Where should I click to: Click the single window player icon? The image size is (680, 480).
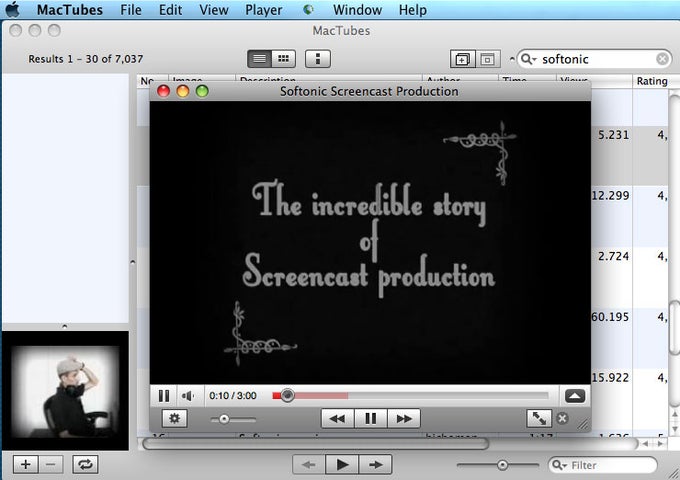[x=487, y=59]
